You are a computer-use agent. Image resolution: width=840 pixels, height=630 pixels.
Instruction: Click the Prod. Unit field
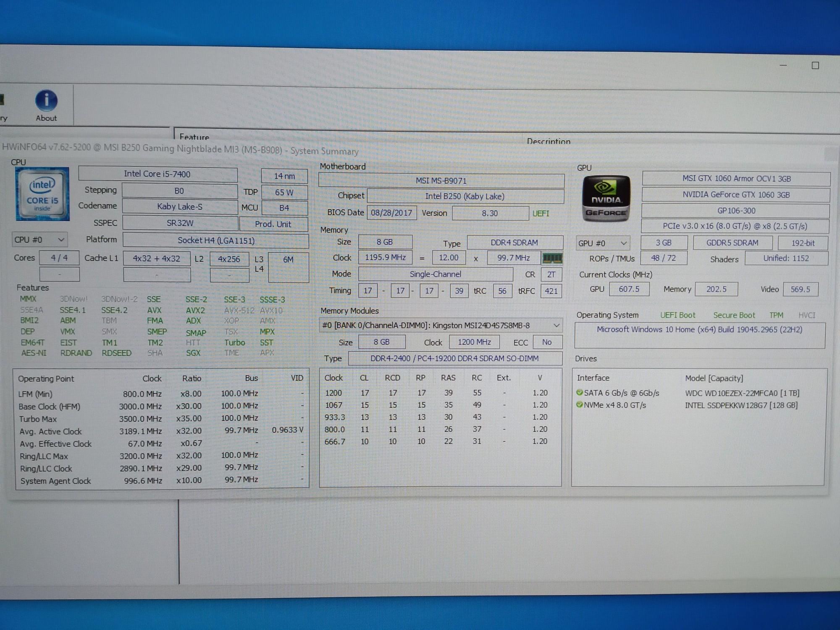point(273,224)
